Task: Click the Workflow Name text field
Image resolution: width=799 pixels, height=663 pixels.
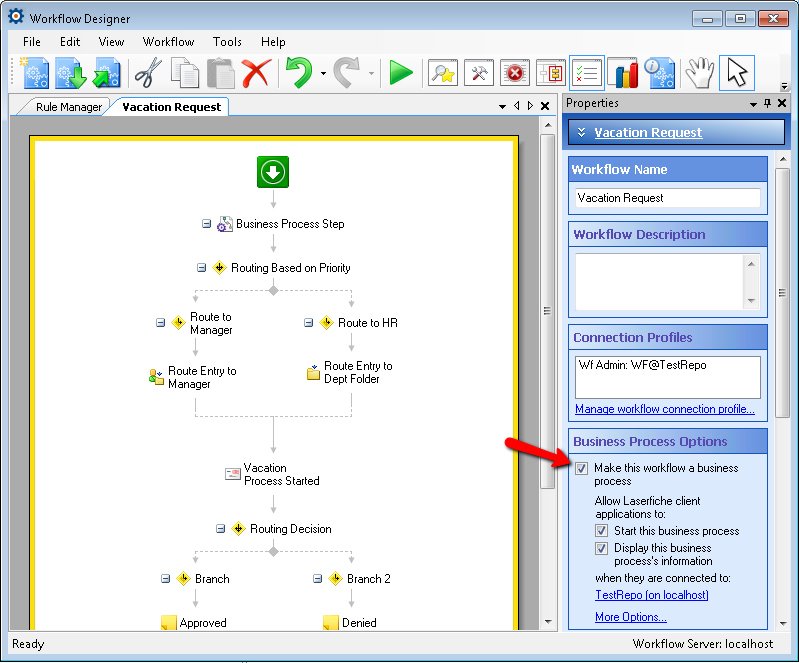Action: [667, 198]
